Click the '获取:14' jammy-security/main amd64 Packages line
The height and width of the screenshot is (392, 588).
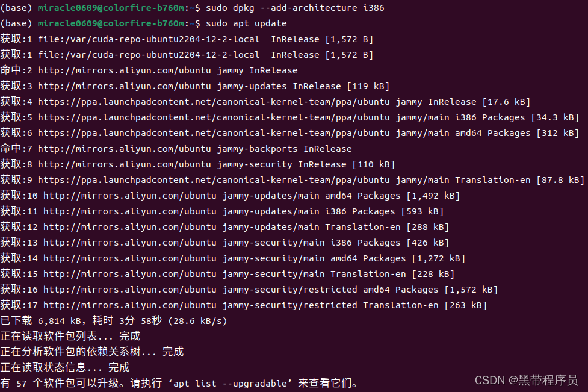pos(232,258)
